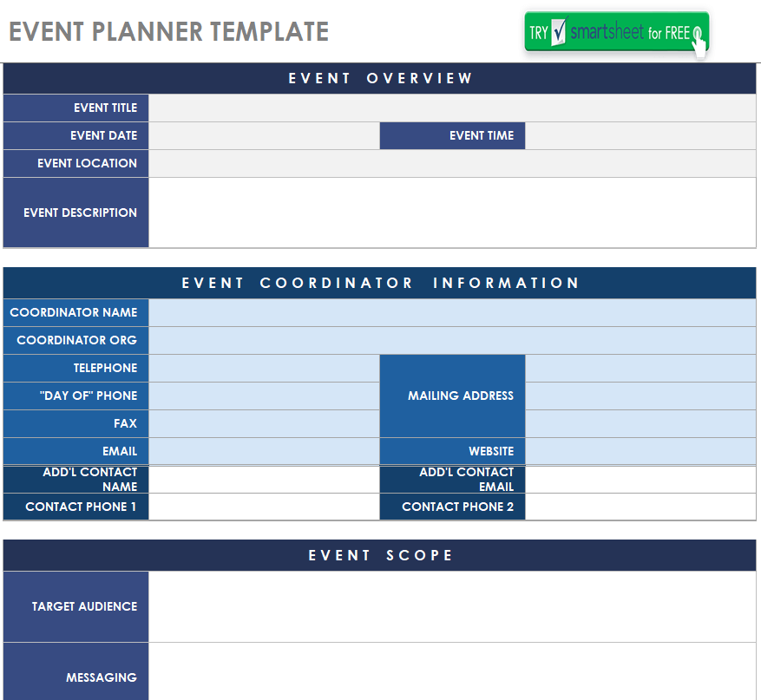Click the Event Time input cell
Viewport: 761px width, 700px height.
640,136
